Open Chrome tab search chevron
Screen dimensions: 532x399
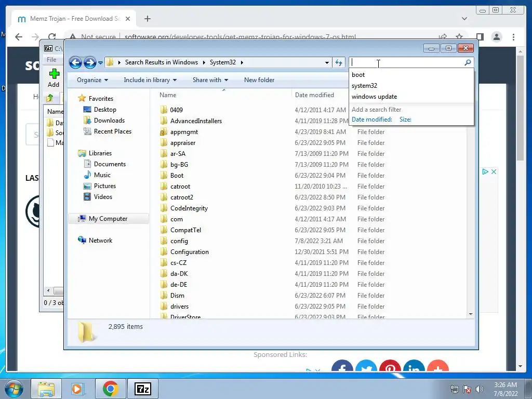pyautogui.click(x=464, y=19)
